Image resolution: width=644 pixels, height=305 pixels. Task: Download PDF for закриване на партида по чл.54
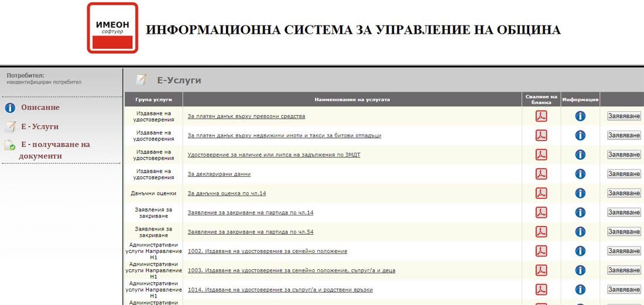[541, 232]
